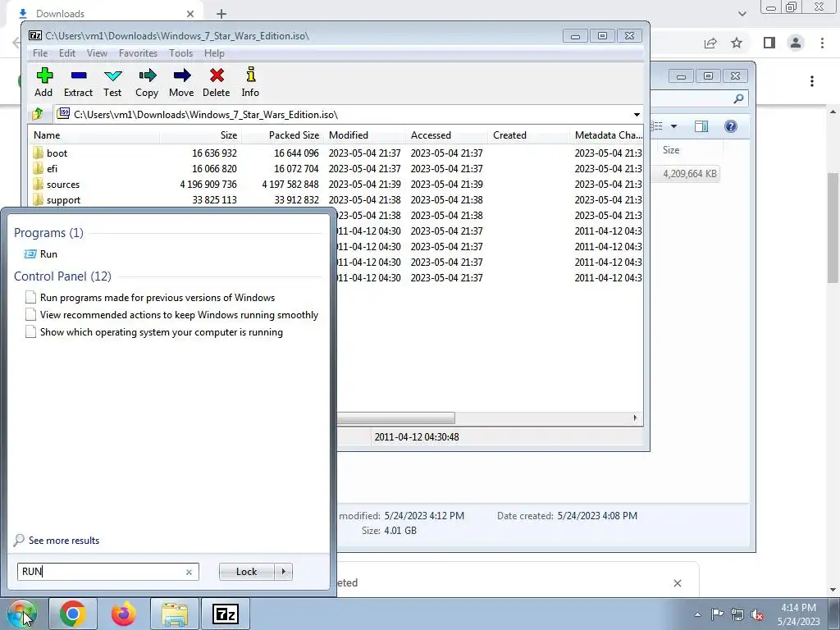Viewport: 840px width, 630px height.
Task: Open Chrome from the taskbar
Action: (73, 614)
